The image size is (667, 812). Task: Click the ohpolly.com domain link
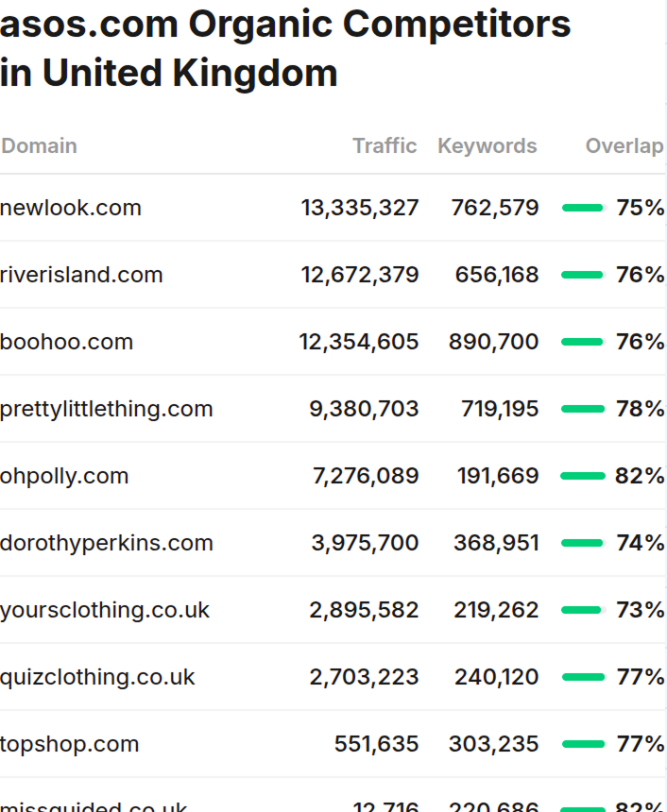click(x=64, y=476)
